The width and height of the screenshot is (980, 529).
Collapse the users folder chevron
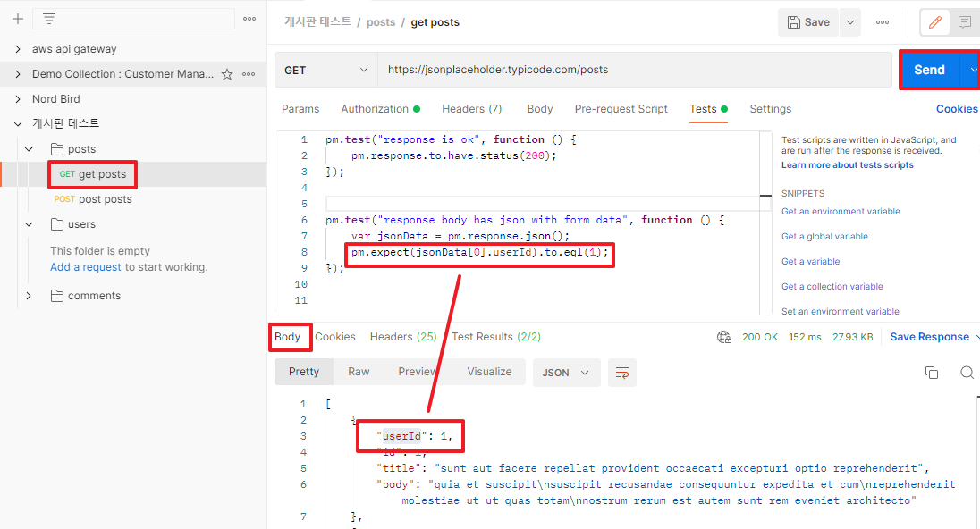29,223
